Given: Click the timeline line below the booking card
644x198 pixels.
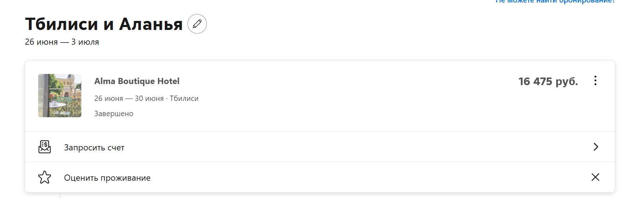Looking at the screenshot, I should click(60, 195).
